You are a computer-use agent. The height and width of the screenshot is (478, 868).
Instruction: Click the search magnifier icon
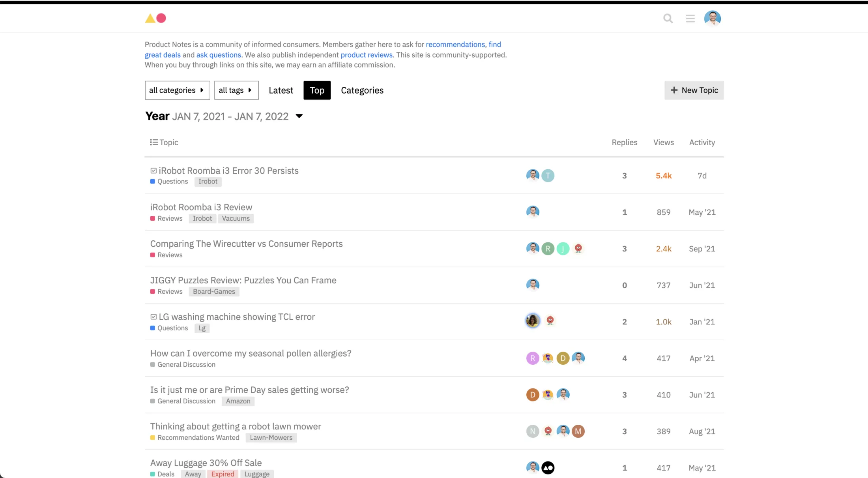coord(668,19)
